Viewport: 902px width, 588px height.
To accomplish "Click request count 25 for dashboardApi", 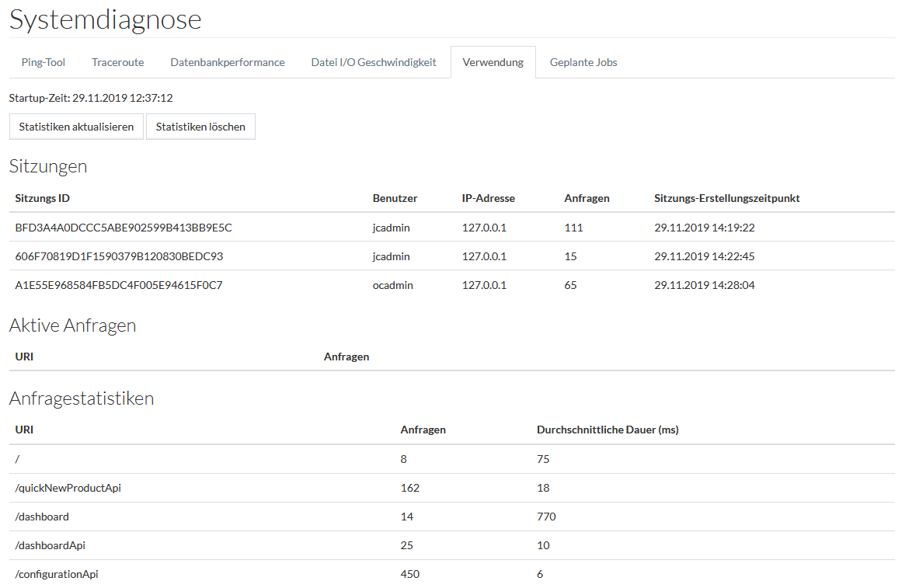I will 406,545.
